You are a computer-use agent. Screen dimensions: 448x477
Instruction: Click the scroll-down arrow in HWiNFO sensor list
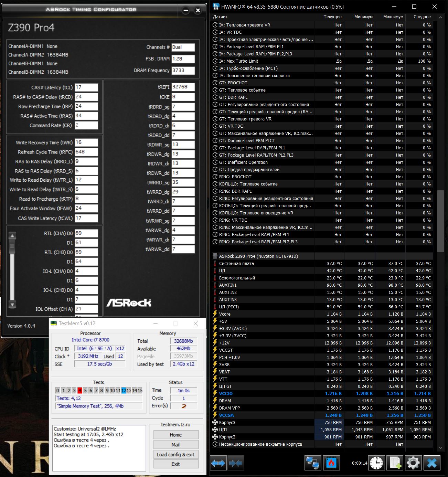coord(440,448)
